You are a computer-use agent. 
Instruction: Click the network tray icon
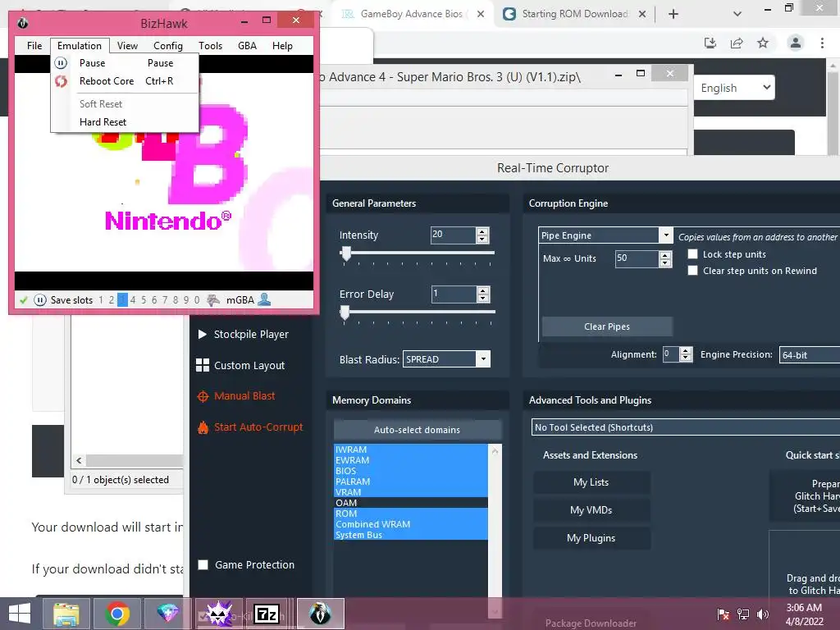(743, 614)
